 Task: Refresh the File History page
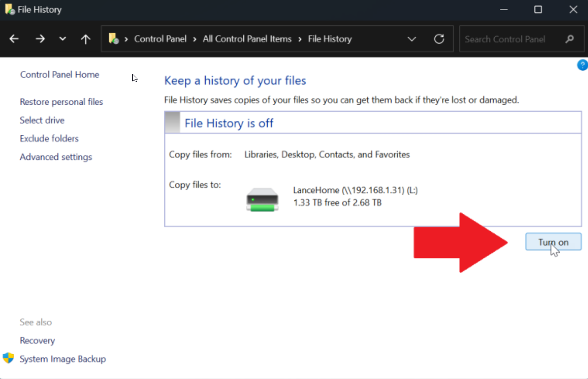click(x=439, y=39)
